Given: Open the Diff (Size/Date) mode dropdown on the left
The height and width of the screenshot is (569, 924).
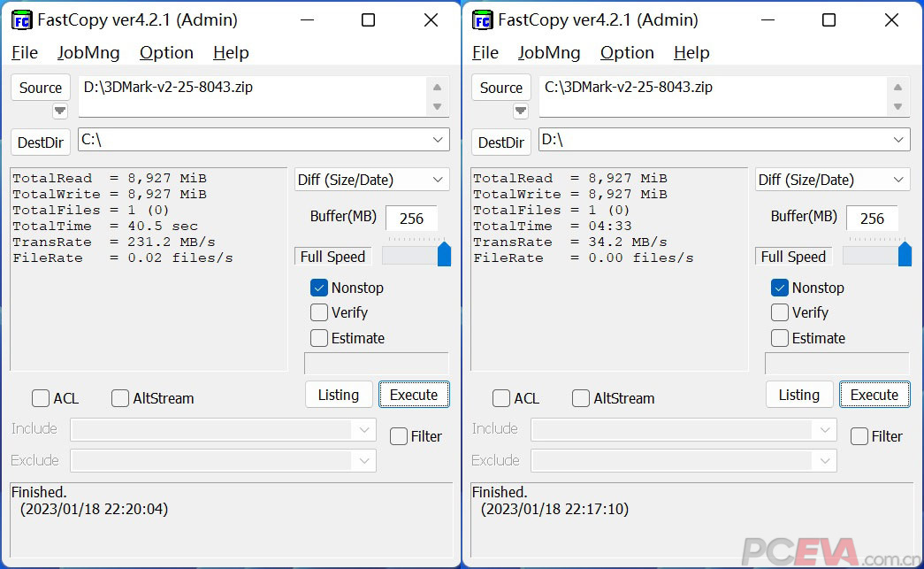Looking at the screenshot, I should pyautogui.click(x=370, y=180).
